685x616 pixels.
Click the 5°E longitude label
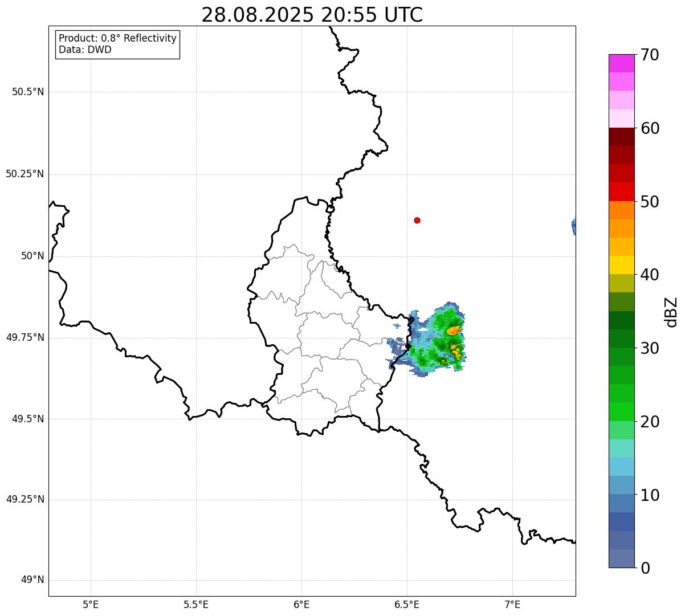(91, 604)
